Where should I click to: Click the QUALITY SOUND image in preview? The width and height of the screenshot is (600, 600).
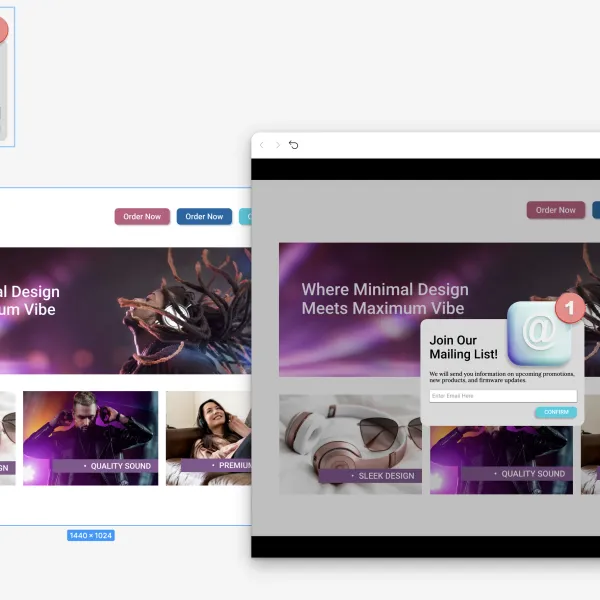tap(501, 460)
